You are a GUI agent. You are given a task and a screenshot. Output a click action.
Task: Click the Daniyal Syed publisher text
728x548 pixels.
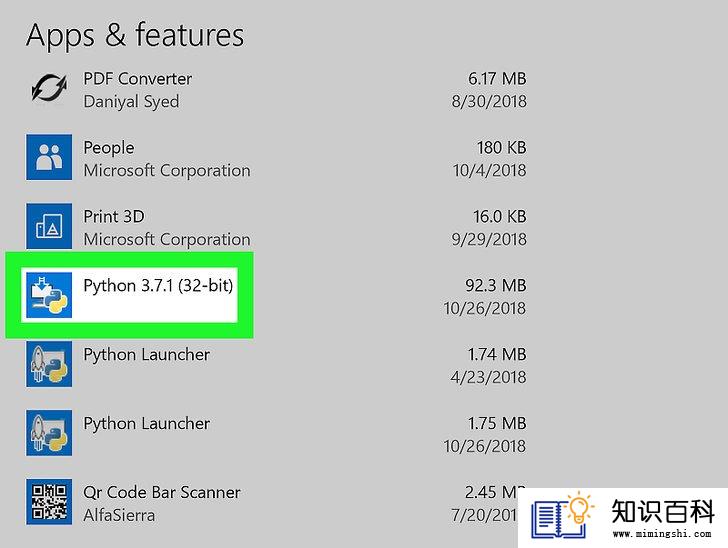(131, 102)
